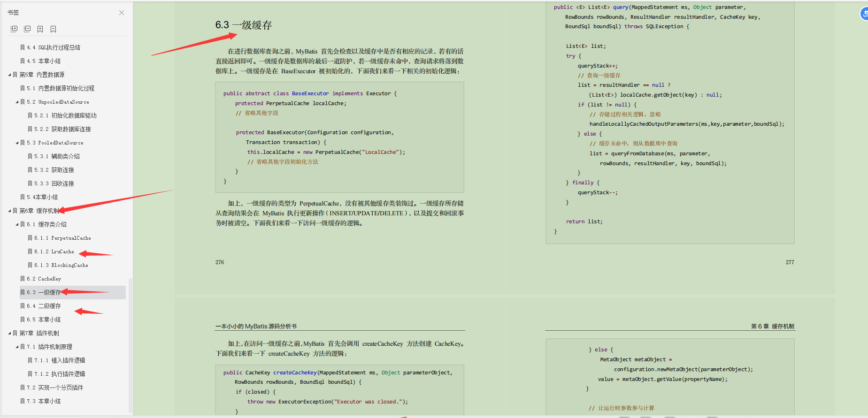Select the 5.2 UnpooledDataSource bookmark

(58, 102)
